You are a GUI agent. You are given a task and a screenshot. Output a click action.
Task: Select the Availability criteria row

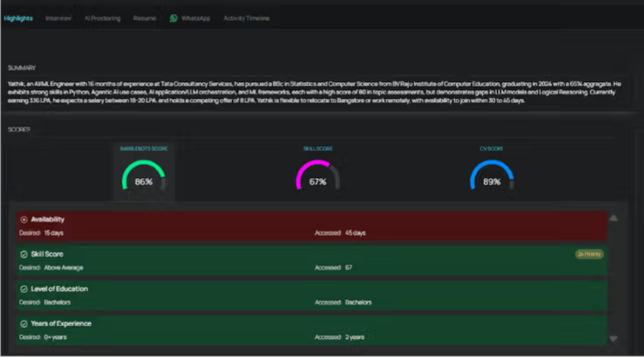click(312, 226)
